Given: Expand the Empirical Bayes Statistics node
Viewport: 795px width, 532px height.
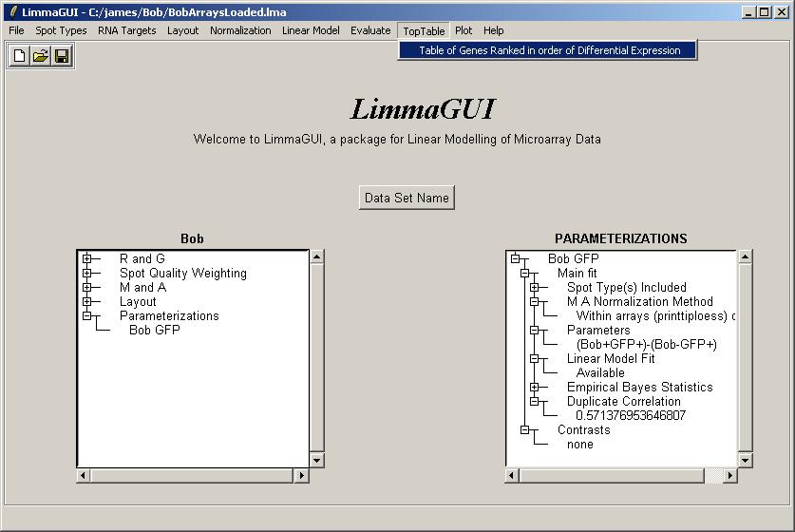Looking at the screenshot, I should [x=535, y=387].
